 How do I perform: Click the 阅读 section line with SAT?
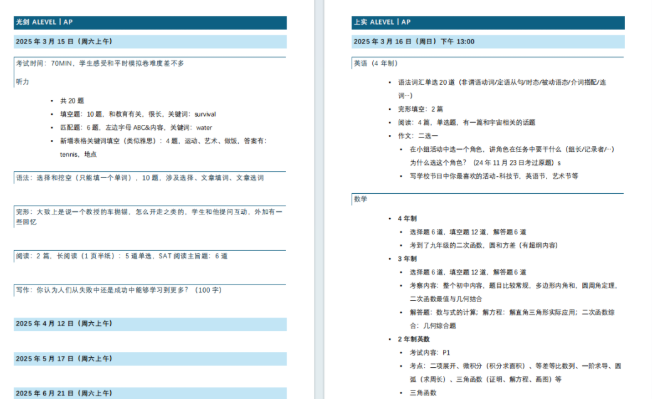tap(121, 256)
